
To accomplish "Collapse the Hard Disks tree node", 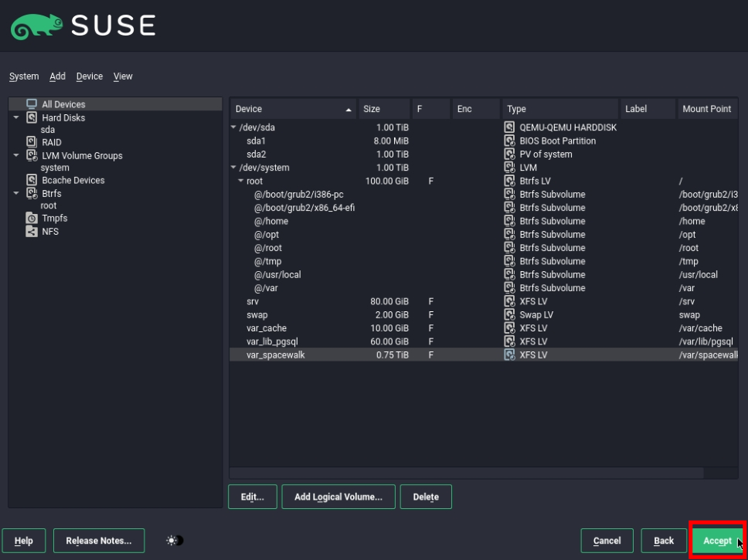I will click(16, 117).
